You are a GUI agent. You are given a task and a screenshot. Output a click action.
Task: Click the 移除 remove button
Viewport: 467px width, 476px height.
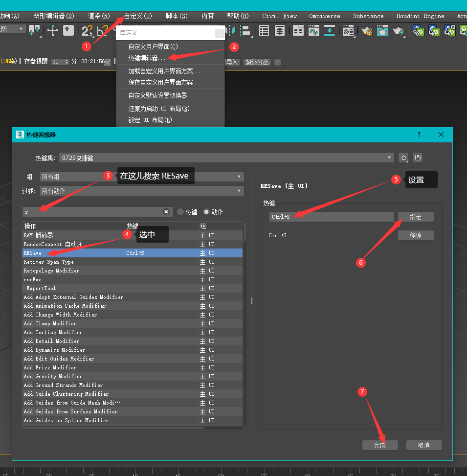[416, 235]
